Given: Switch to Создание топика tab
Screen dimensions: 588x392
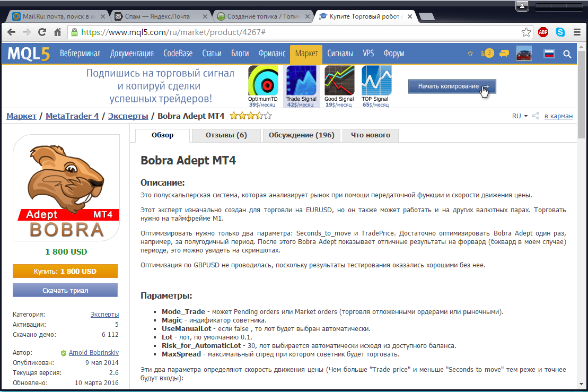Looking at the screenshot, I should coord(262,16).
